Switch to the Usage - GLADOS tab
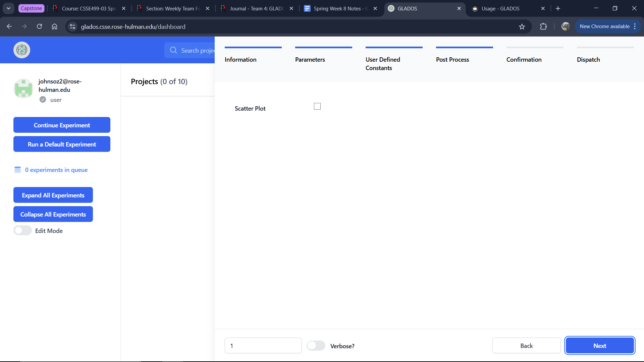Image resolution: width=644 pixels, height=362 pixels. [x=500, y=8]
